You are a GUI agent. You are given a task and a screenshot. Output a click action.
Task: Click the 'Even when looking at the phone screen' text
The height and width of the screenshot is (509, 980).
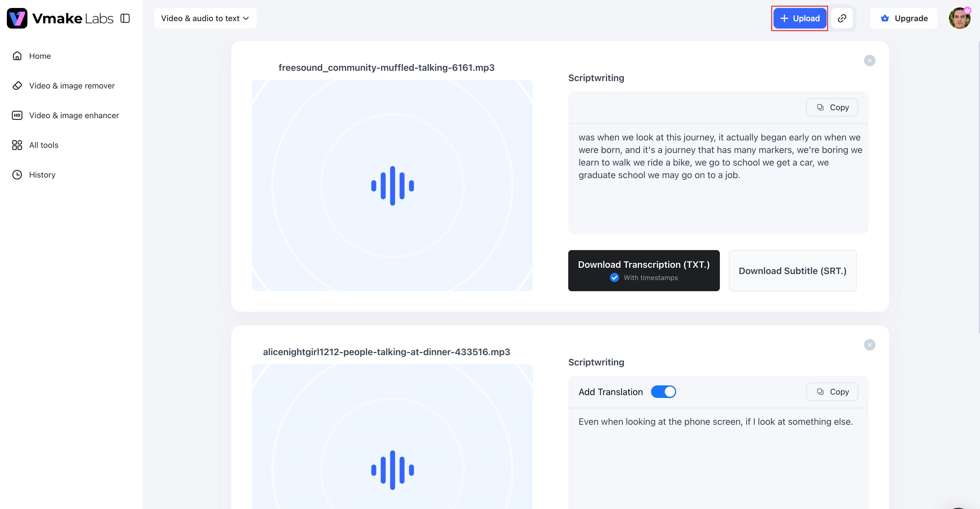pos(716,422)
